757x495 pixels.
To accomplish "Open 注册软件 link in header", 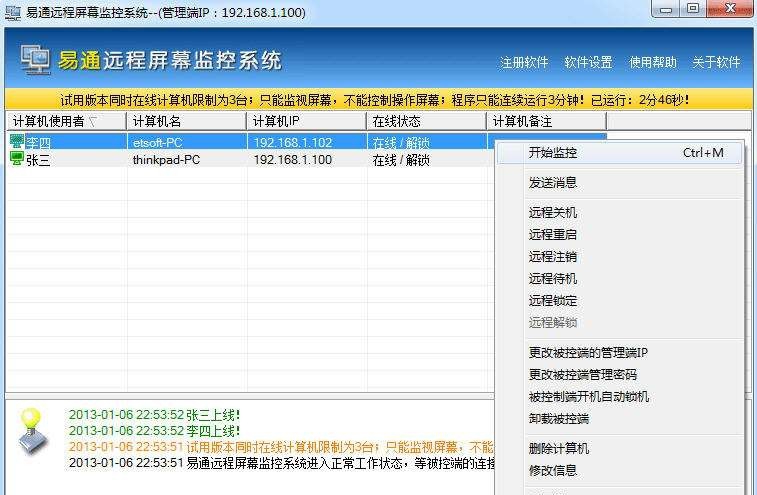I will (x=524, y=62).
